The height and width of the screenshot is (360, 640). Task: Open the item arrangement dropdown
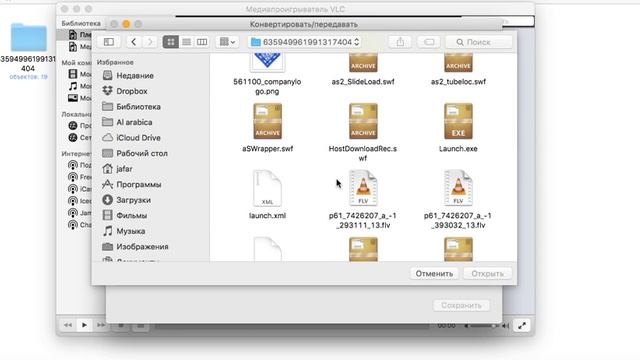pos(227,42)
